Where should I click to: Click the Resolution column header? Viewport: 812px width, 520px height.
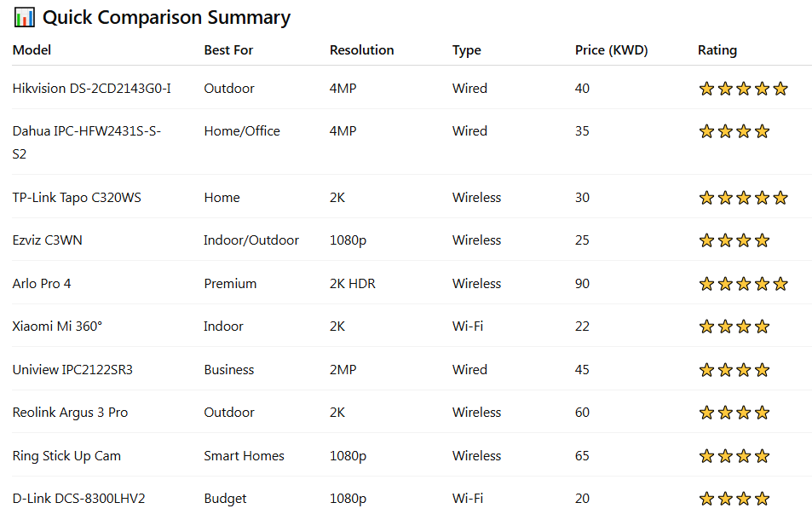pos(361,50)
